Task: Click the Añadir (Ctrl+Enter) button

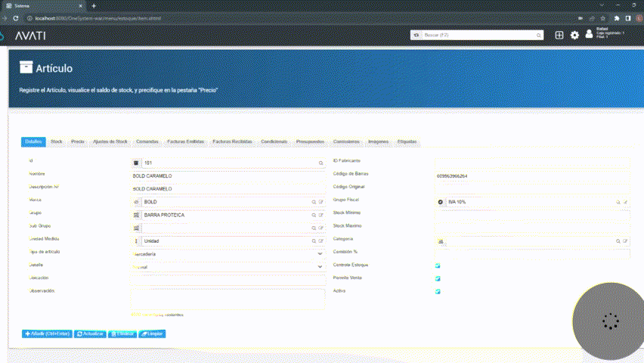Action: pyautogui.click(x=47, y=334)
